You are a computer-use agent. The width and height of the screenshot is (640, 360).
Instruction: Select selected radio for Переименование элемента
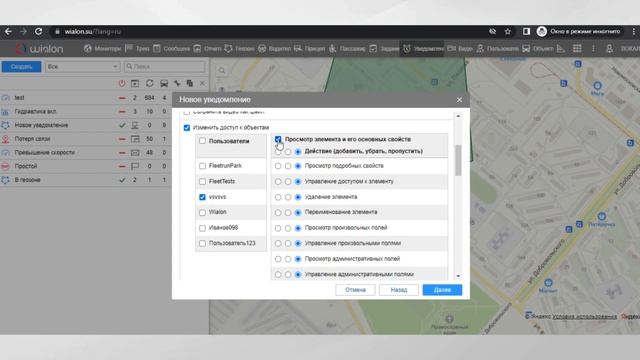298,213
